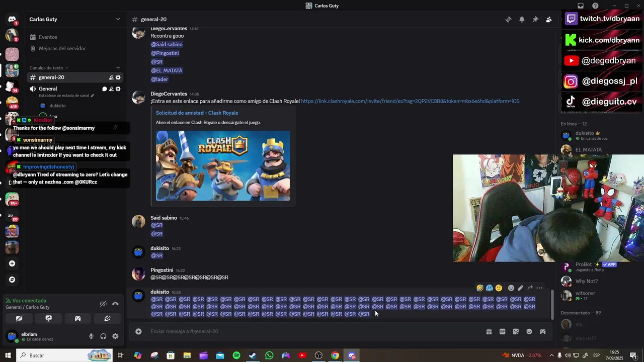Open notification settings bell icon
This screenshot has height=362, width=644.
point(522,19)
